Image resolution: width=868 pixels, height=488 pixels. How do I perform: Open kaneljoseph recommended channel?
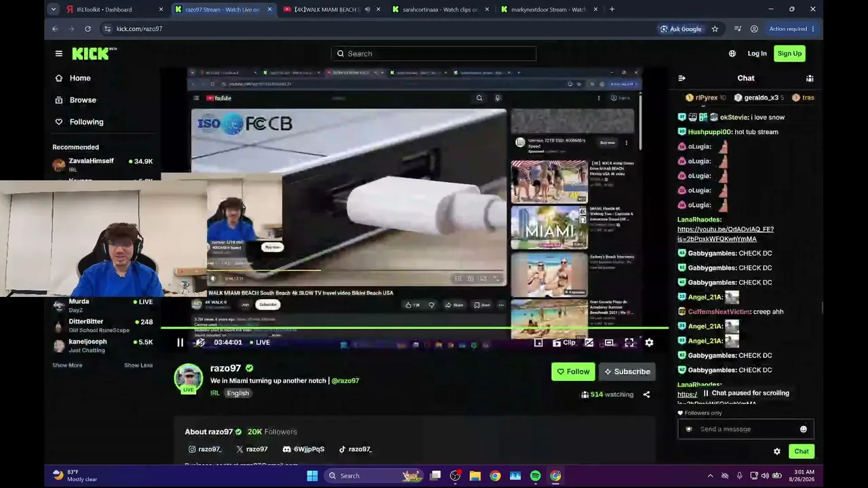[103, 346]
